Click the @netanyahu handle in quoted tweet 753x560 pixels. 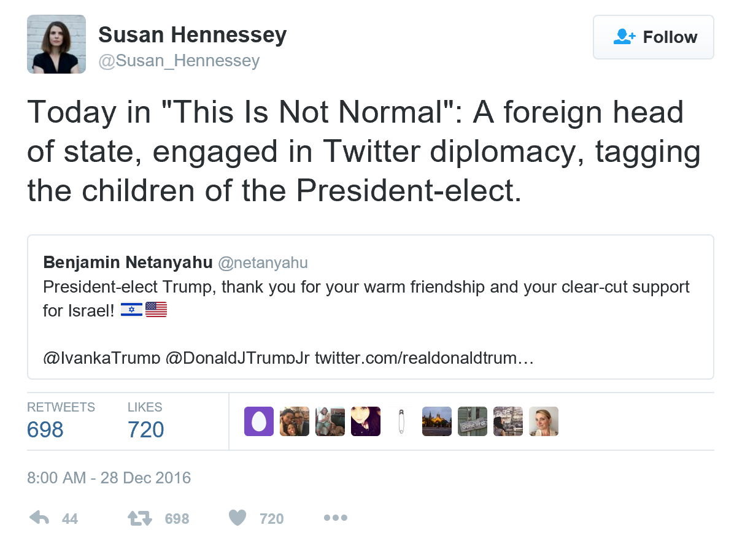click(263, 263)
